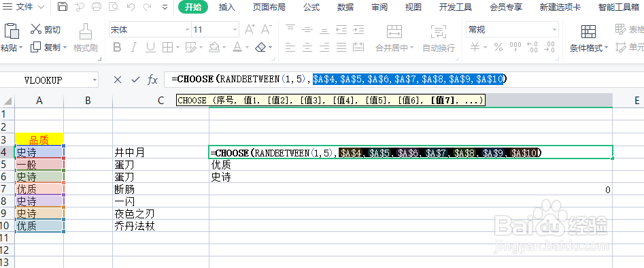This screenshot has width=644, height=268.
Task: Click the Save icon in quick access bar
Action: (63, 7)
